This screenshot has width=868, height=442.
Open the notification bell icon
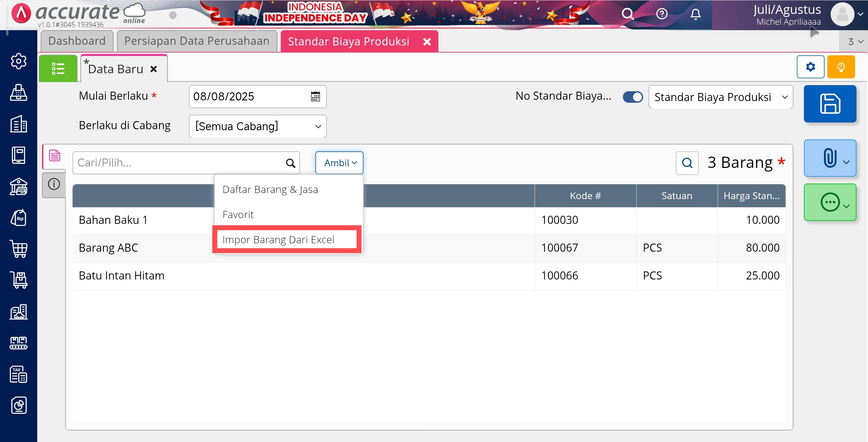tap(695, 14)
